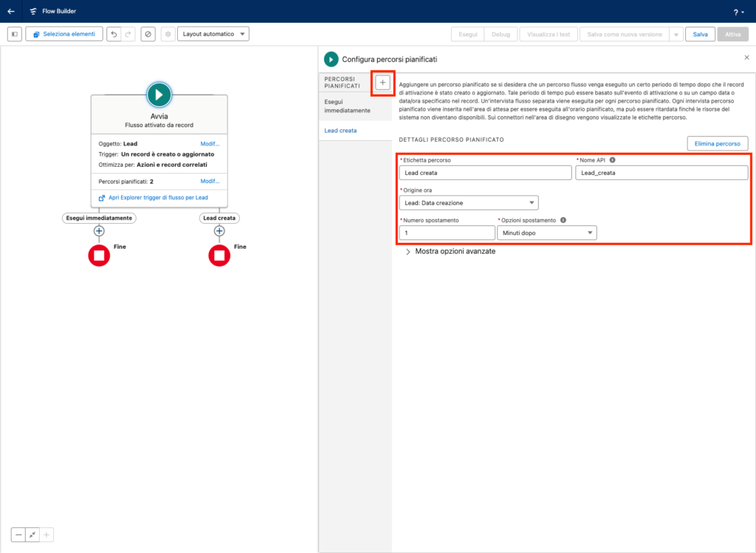
Task: Add element under Lead creata path
Action: 219,231
